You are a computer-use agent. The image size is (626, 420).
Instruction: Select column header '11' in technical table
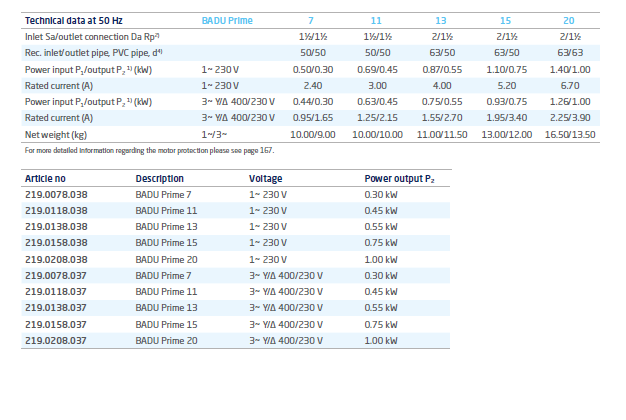coord(376,21)
